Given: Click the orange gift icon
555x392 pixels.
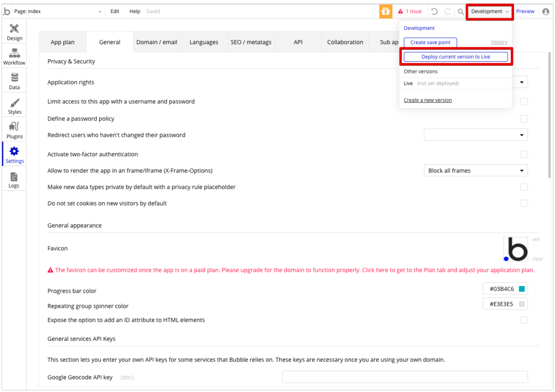Looking at the screenshot, I should click(385, 12).
